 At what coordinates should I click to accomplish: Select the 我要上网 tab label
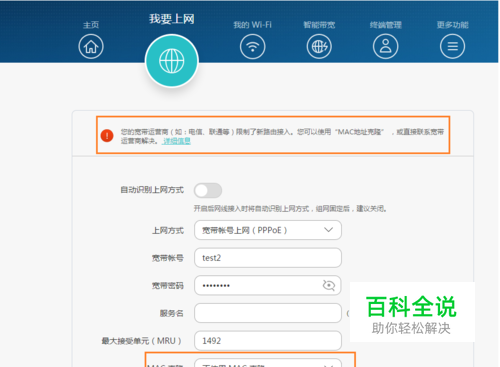pyautogui.click(x=172, y=19)
